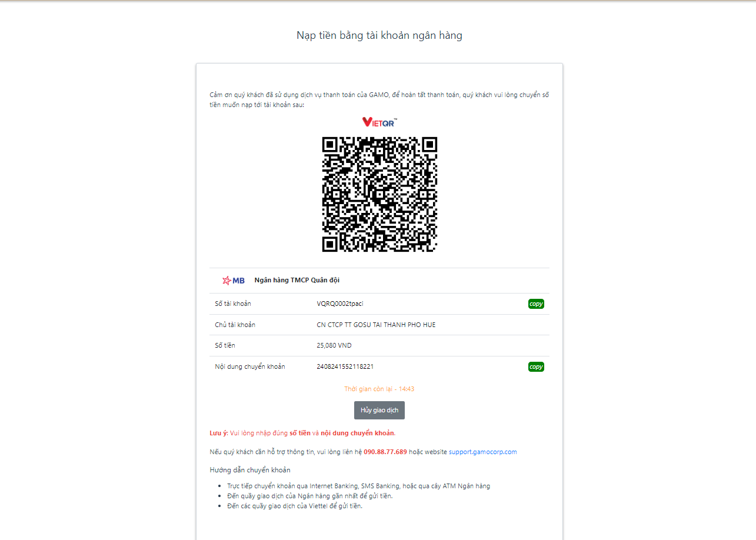Click the amount 25,080 VND

pyautogui.click(x=334, y=345)
